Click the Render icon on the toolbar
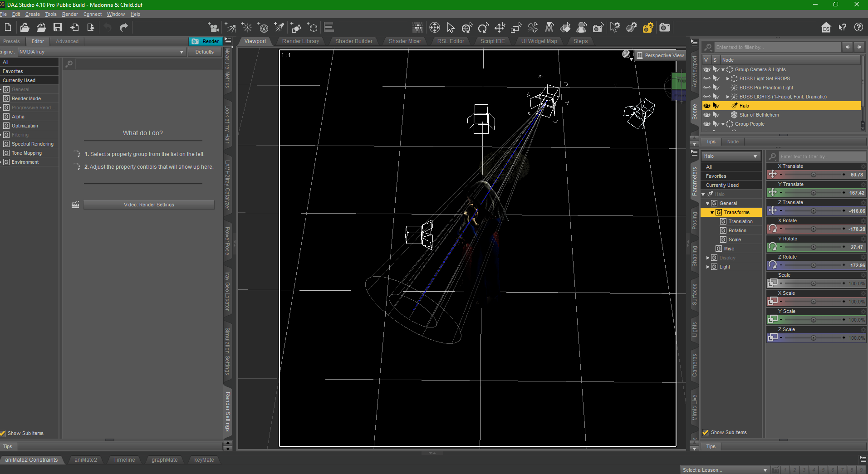Screen dimensions: 868x474 665,28
